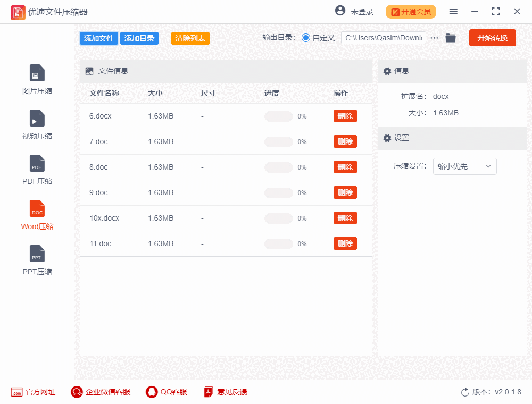
Task: Click the progress bar for 6.docx
Action: tap(278, 116)
